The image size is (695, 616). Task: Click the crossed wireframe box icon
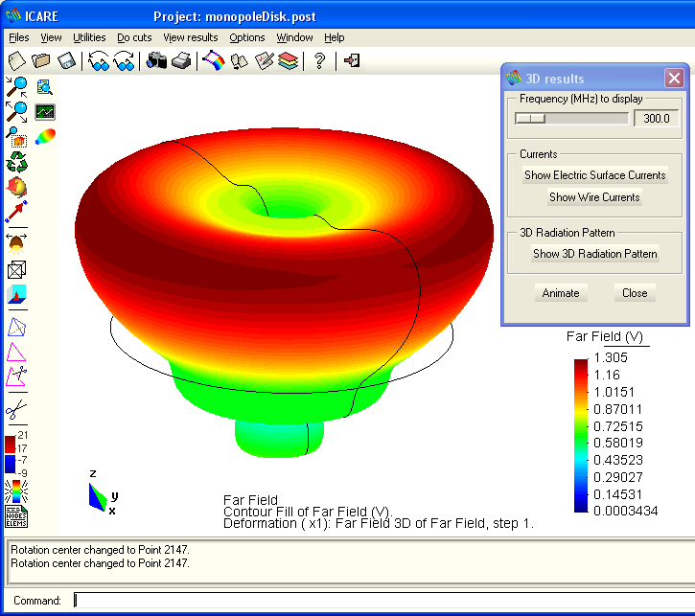pos(17,269)
